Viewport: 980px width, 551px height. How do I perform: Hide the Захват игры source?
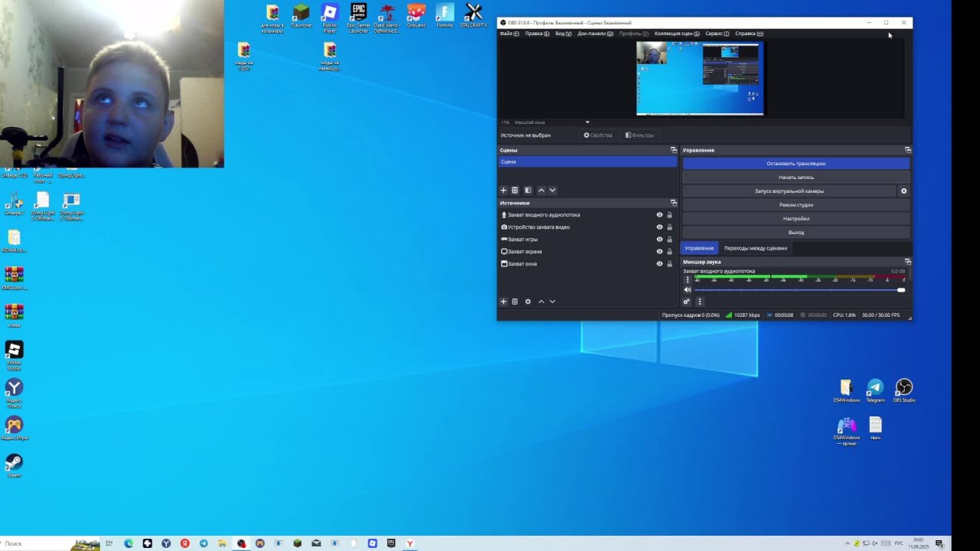coord(659,240)
